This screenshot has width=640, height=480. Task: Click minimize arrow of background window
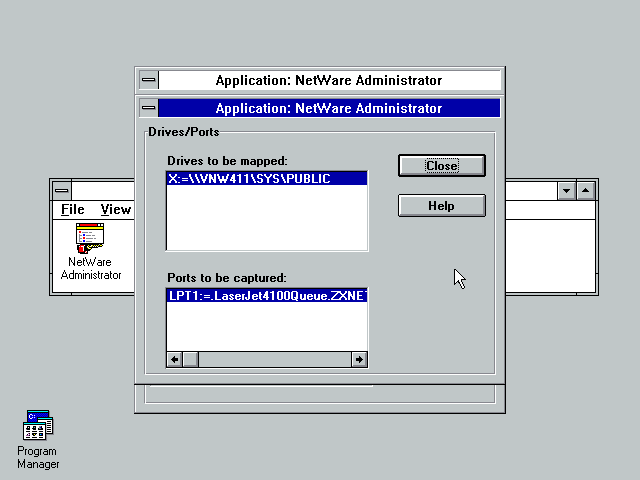(x=567, y=191)
